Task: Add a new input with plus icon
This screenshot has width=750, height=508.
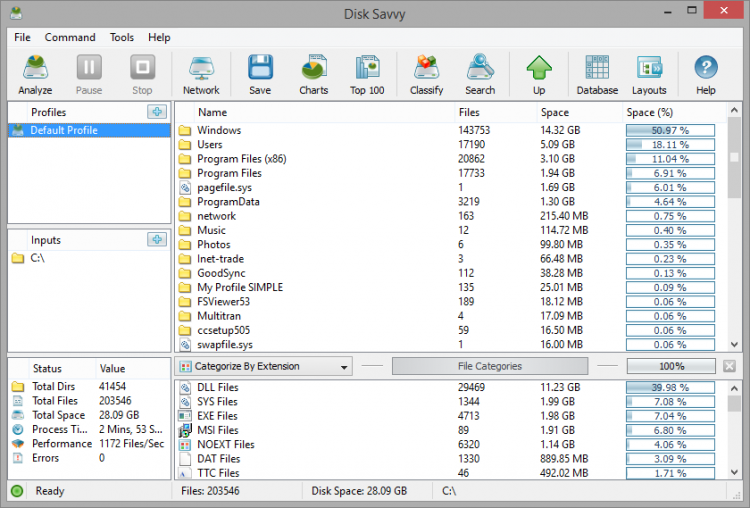Action: tap(157, 239)
